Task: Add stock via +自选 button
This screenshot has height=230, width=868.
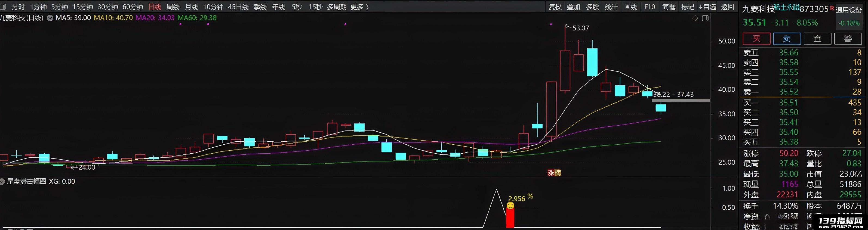Action: [x=707, y=7]
